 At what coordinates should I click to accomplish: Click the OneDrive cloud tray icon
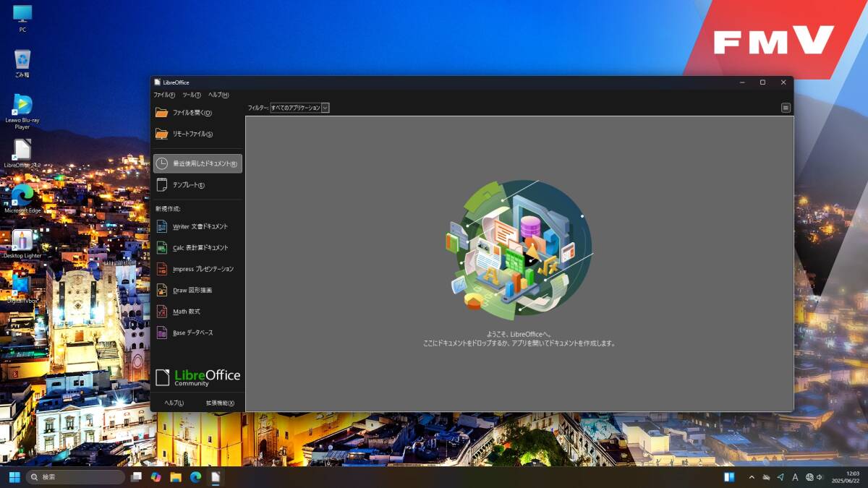click(766, 477)
